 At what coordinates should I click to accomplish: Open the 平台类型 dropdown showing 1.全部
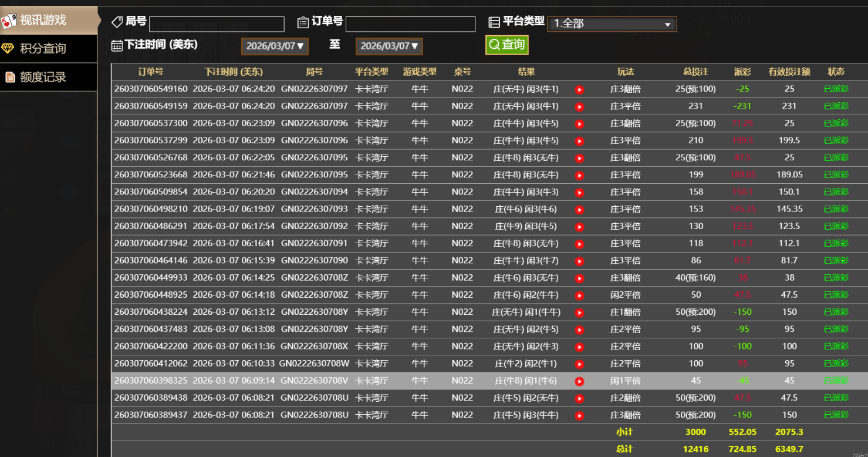[612, 24]
